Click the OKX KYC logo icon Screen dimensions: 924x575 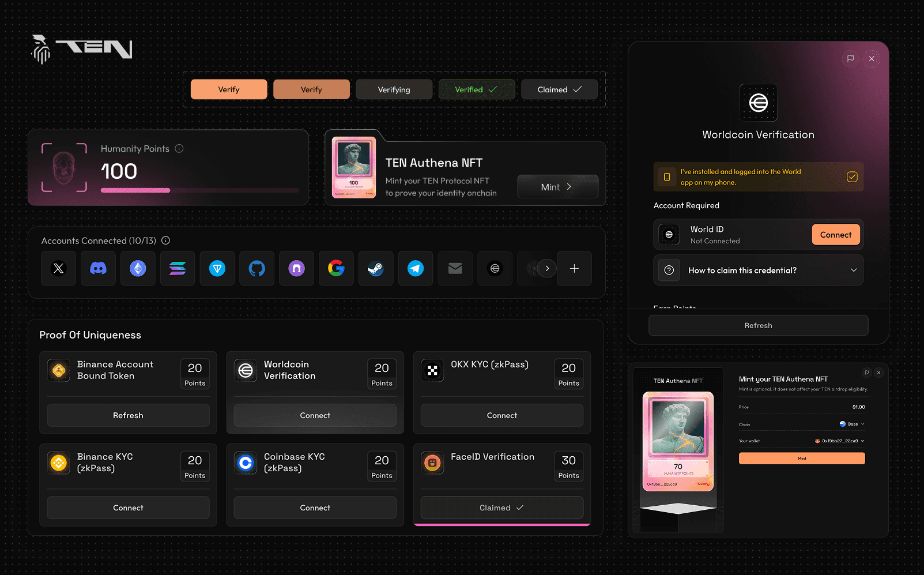tap(432, 371)
